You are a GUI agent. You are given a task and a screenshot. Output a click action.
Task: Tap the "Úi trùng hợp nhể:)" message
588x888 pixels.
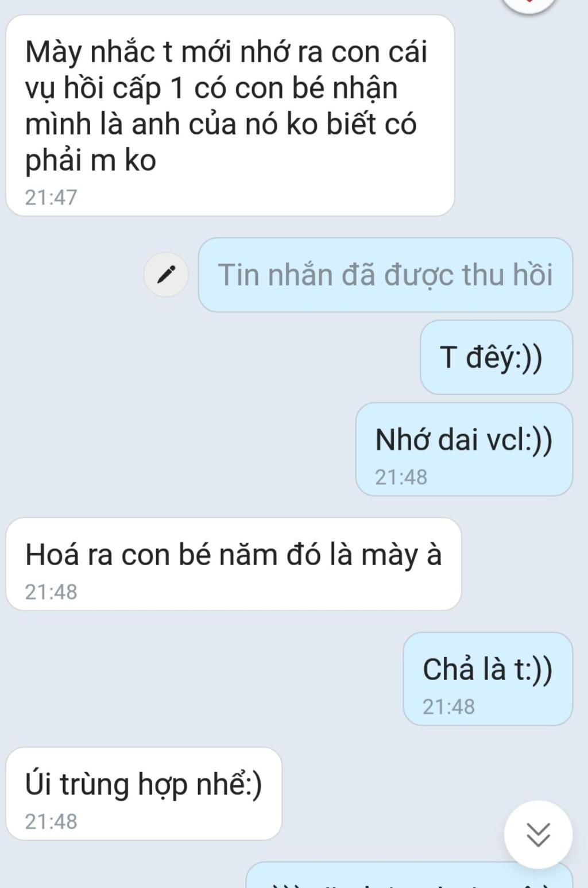coord(144,794)
